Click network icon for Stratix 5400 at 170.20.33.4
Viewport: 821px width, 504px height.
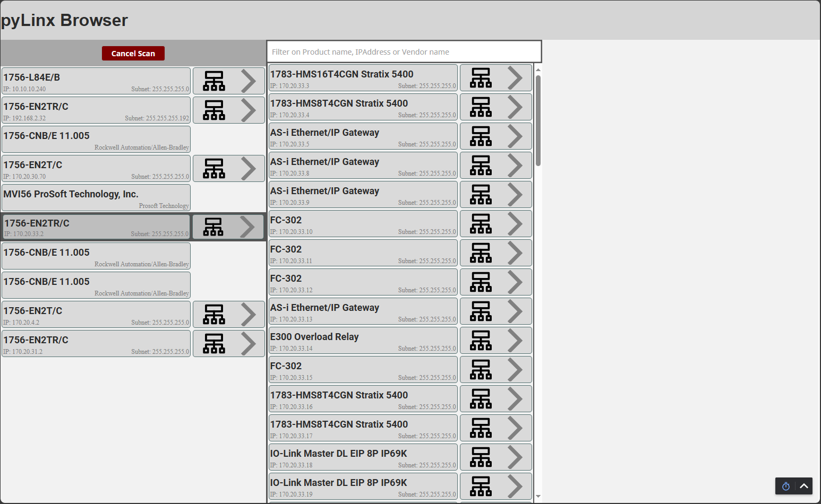pos(481,107)
